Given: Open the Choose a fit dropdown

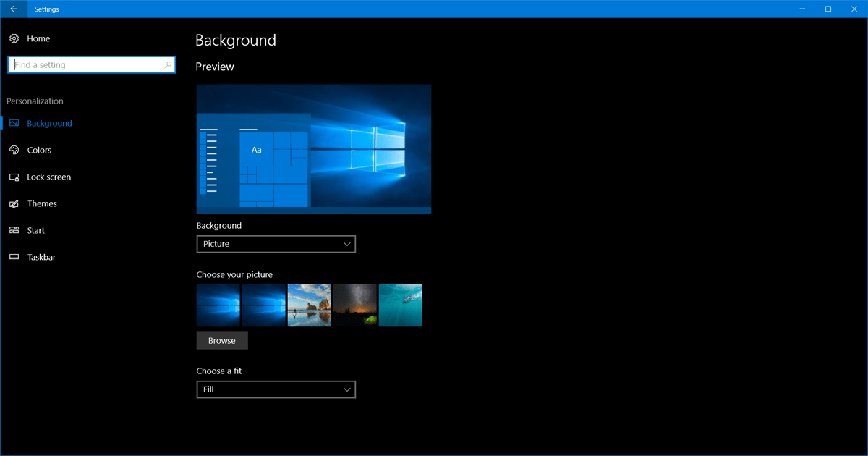Looking at the screenshot, I should coord(276,389).
